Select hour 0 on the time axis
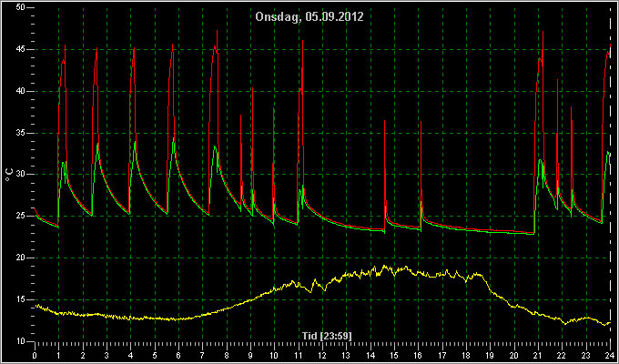619x364 pixels. 35,355
